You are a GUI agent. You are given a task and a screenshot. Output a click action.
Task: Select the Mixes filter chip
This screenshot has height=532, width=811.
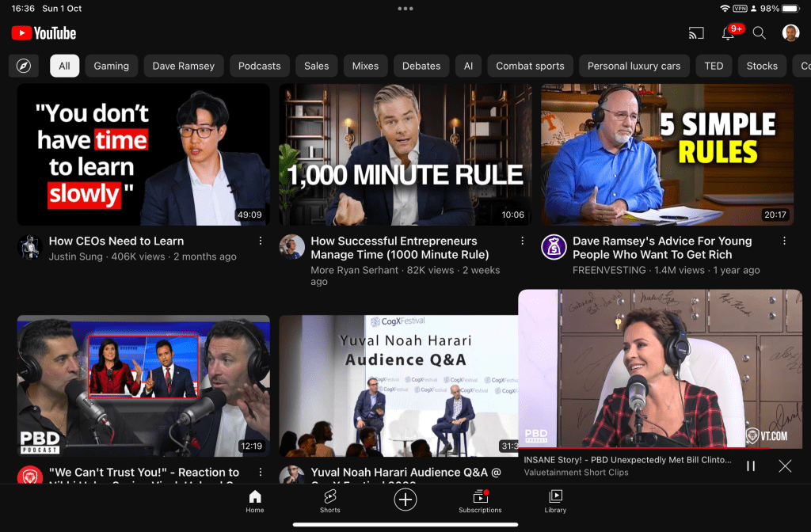366,66
